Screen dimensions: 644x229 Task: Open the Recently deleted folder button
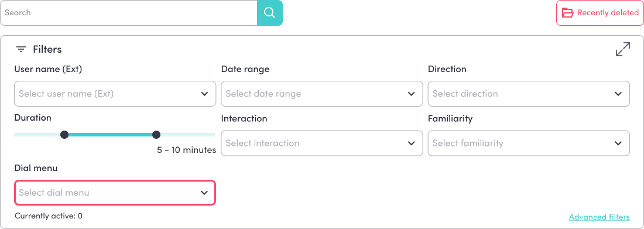tap(600, 13)
